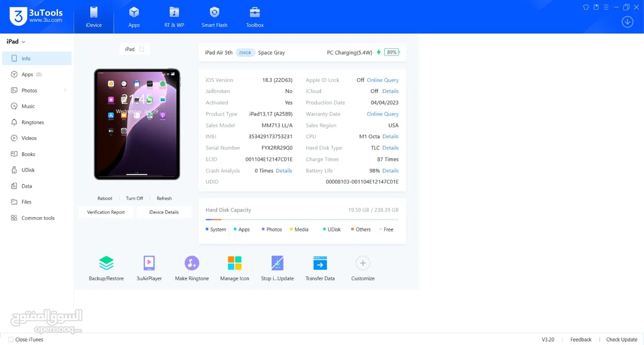The width and height of the screenshot is (644, 345).
Task: Open Manage Icon tool
Action: point(235,268)
